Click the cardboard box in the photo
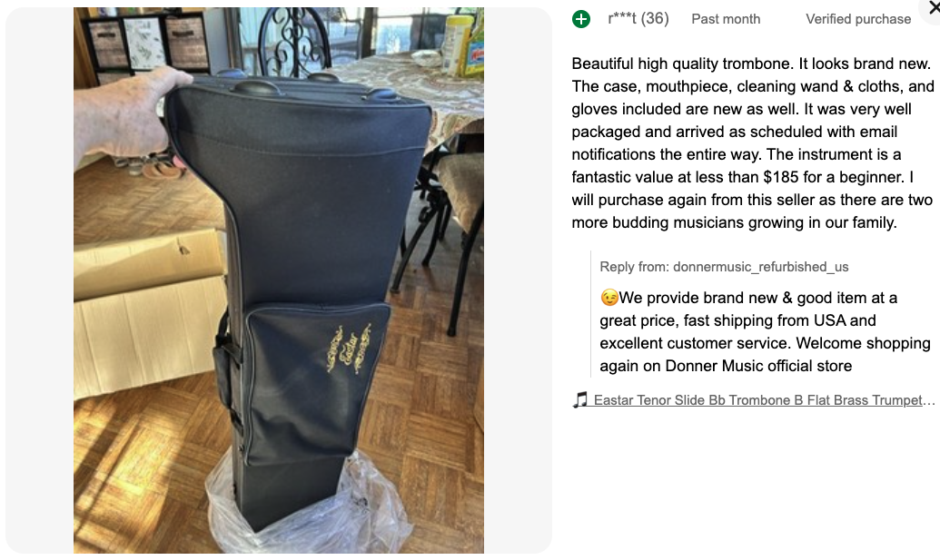The height and width of the screenshot is (560, 940). [x=149, y=314]
